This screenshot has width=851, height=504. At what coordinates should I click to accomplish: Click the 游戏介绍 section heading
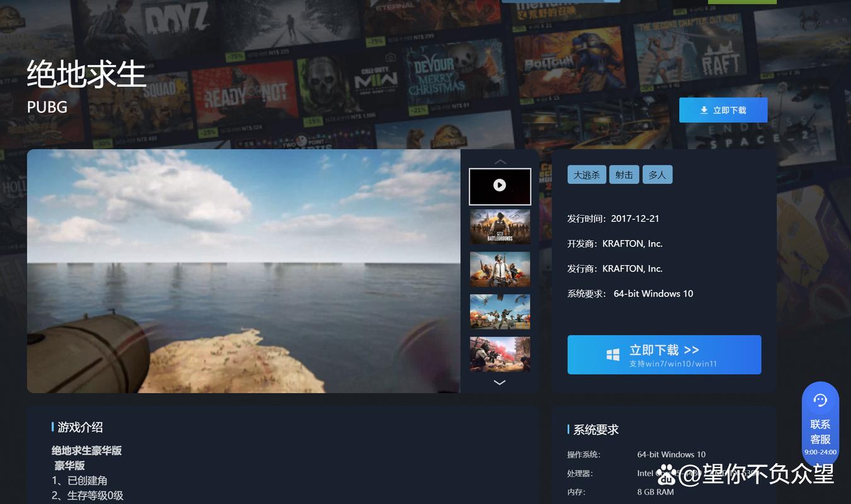coord(80,427)
